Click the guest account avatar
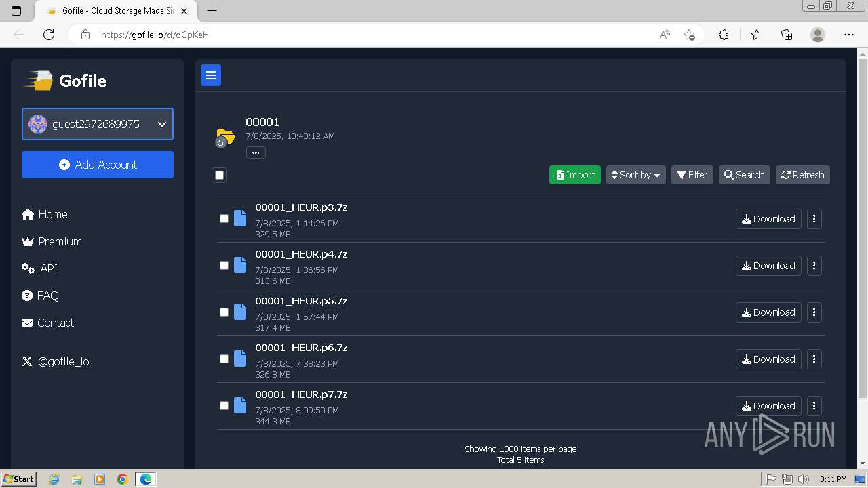Image resolution: width=868 pixels, height=488 pixels. point(38,124)
